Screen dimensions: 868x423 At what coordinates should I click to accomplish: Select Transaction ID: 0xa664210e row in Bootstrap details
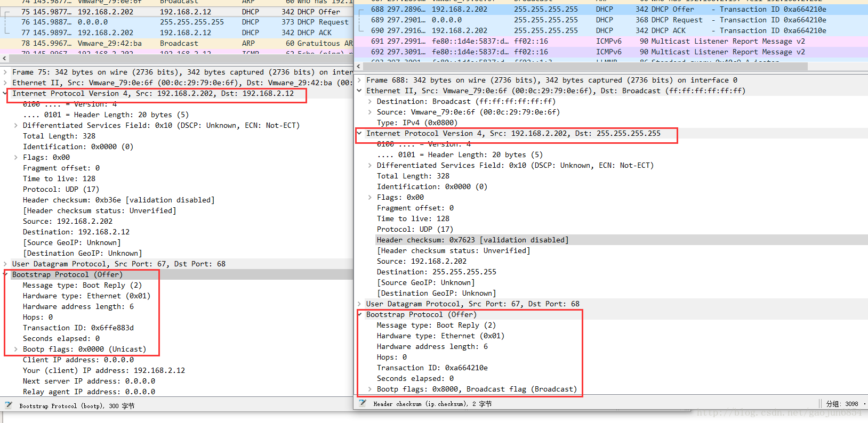(x=432, y=368)
